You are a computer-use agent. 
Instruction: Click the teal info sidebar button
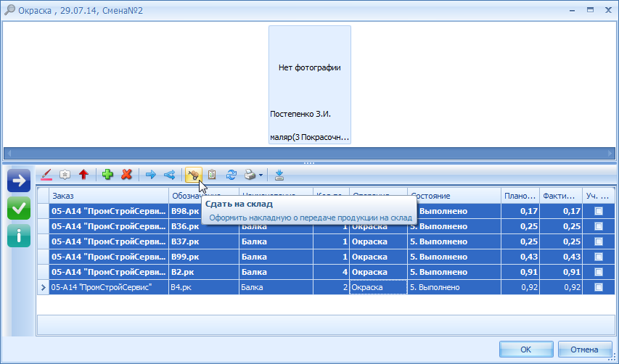click(19, 236)
